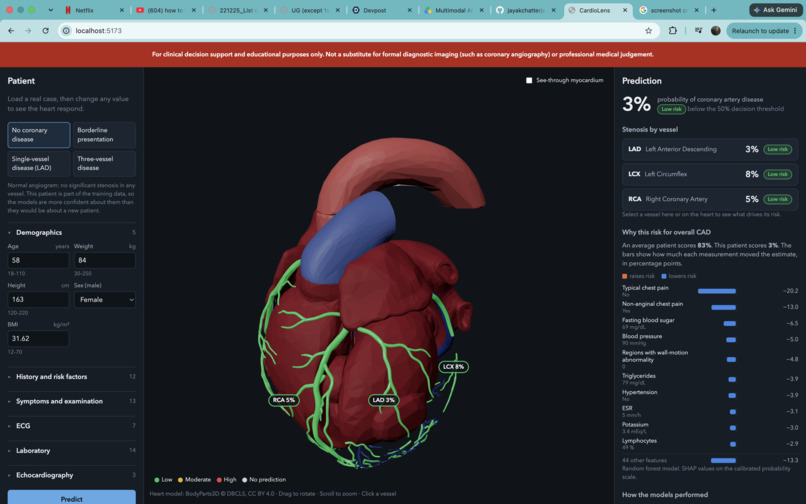Viewport: 806px width, 504px height.
Task: Expand the ECG section
Action: [71, 426]
